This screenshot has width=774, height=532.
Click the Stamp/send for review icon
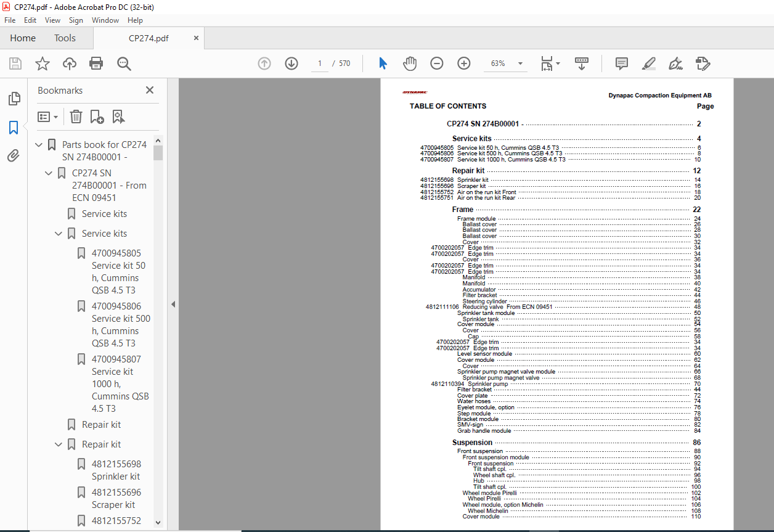703,63
